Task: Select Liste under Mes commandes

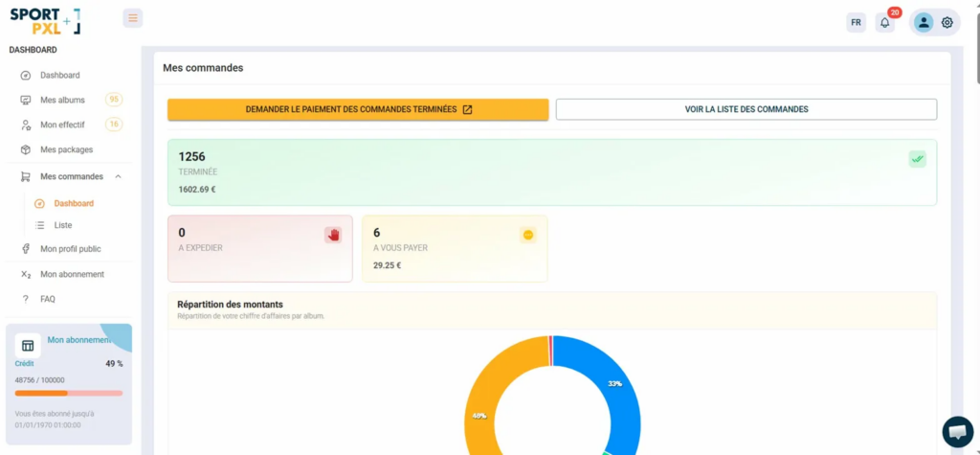Action: [63, 225]
